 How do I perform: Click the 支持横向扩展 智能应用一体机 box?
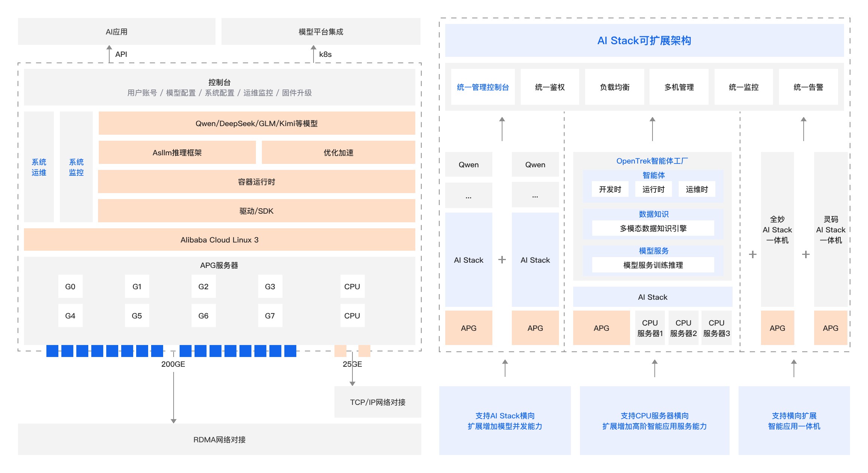794,421
